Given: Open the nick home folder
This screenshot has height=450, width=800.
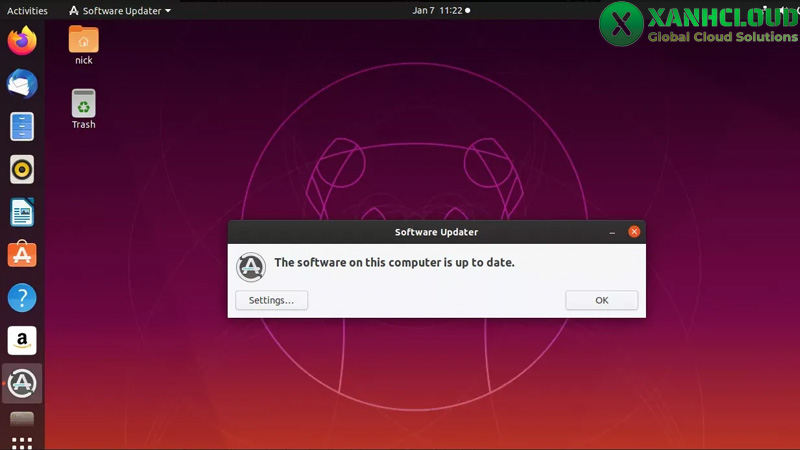Looking at the screenshot, I should tap(84, 45).
